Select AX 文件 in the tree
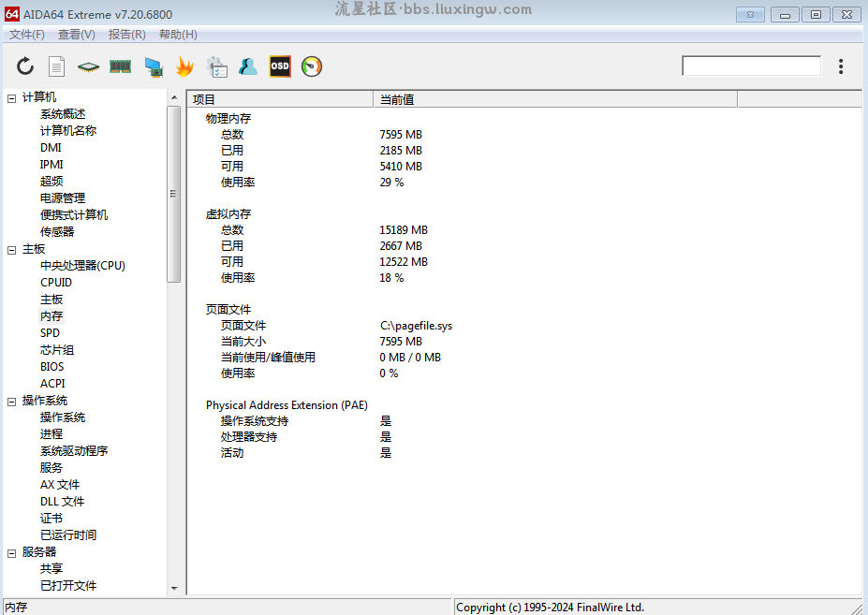The image size is (868, 615). pos(60,485)
